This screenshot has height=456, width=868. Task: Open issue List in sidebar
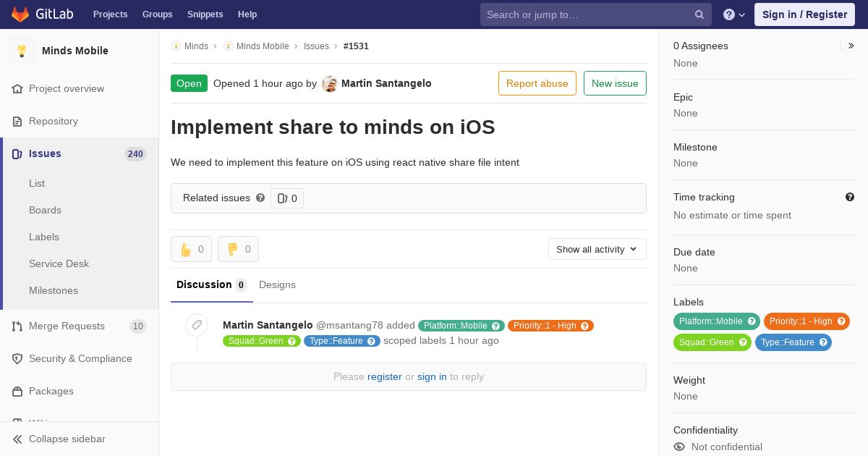[x=37, y=183]
